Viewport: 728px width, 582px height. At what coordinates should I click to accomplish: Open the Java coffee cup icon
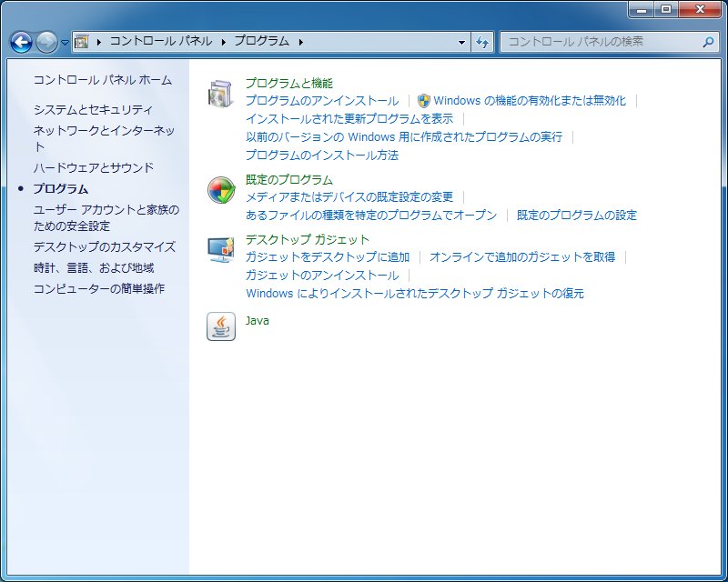pyautogui.click(x=221, y=326)
